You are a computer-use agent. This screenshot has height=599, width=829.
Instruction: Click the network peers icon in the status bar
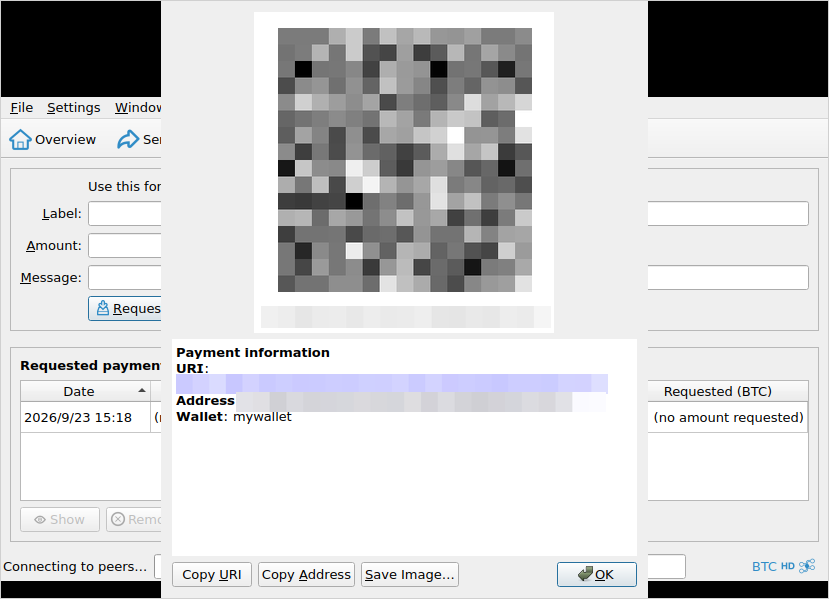(807, 566)
